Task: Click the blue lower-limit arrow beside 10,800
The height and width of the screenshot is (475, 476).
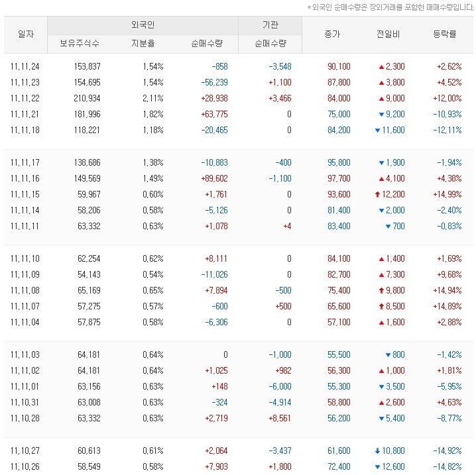Action: 377,450
